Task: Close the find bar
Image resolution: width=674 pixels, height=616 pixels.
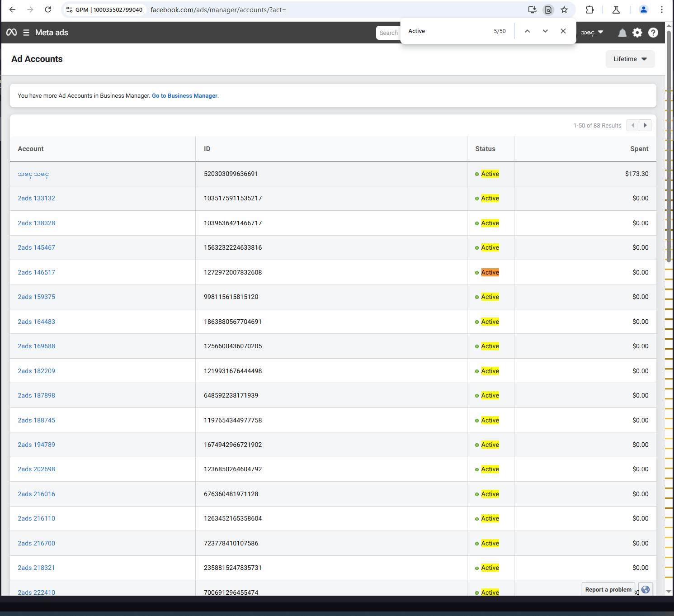Action: pos(563,31)
